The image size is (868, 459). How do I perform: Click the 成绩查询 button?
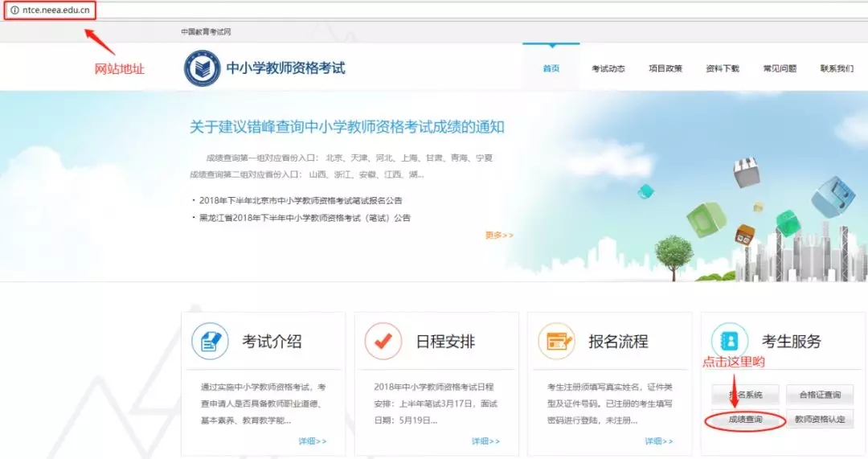745,420
